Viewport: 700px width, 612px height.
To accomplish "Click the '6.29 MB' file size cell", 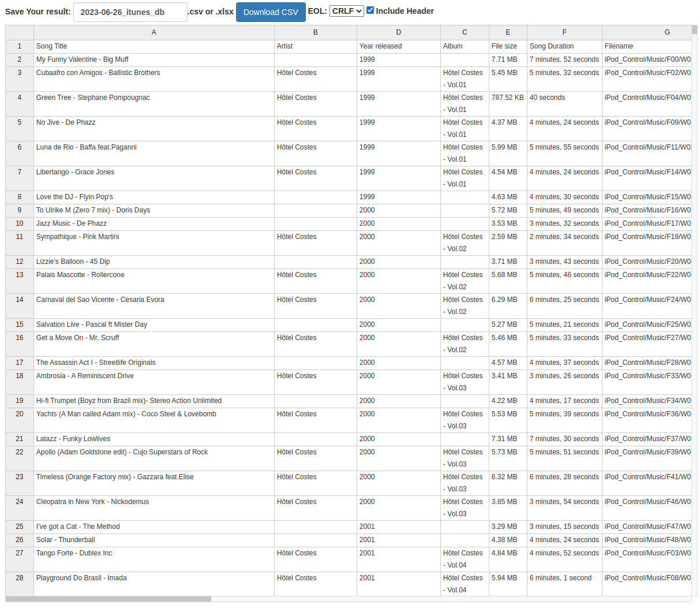I will [x=508, y=306].
